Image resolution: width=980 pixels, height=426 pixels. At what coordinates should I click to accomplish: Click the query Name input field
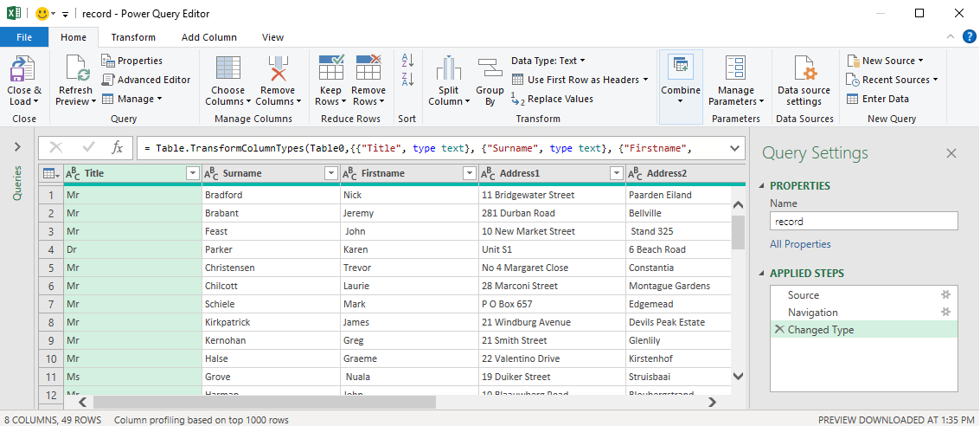point(863,222)
